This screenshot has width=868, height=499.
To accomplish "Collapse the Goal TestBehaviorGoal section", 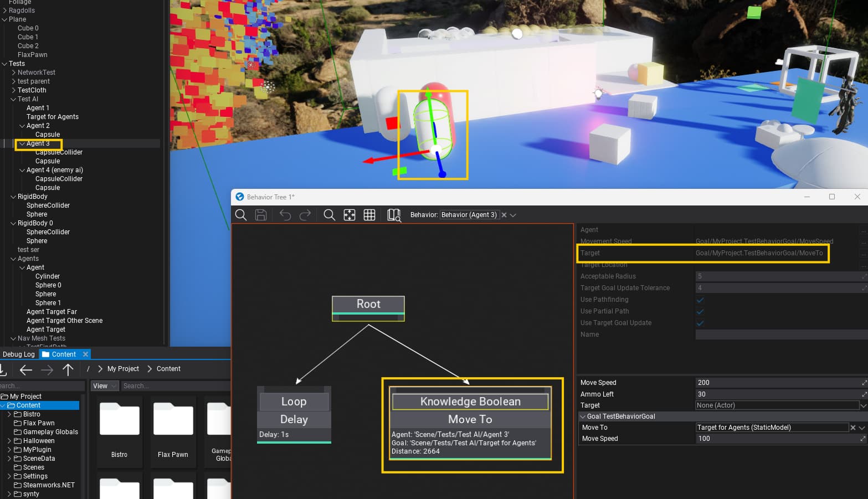I will 583,416.
